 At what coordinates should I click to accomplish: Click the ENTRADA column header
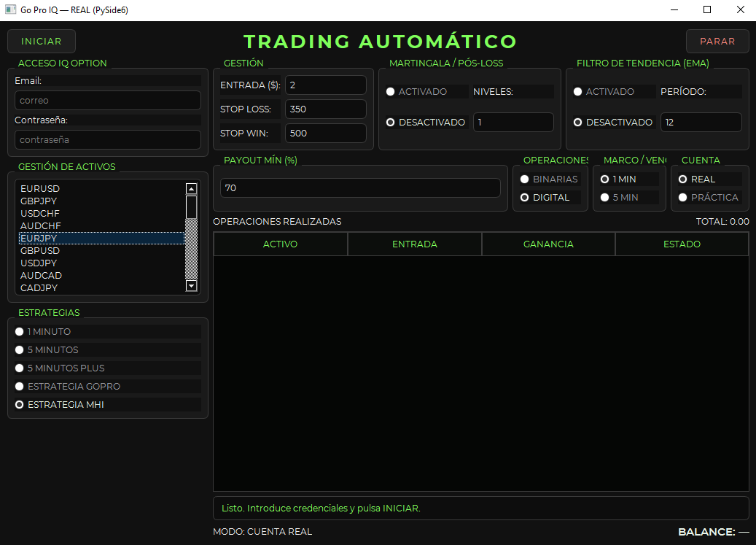pyautogui.click(x=415, y=244)
